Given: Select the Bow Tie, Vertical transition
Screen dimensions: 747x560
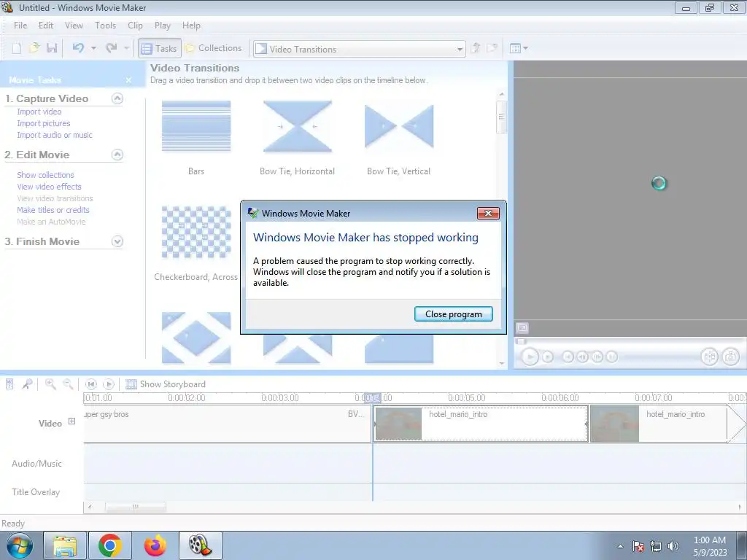Looking at the screenshot, I should [x=399, y=126].
